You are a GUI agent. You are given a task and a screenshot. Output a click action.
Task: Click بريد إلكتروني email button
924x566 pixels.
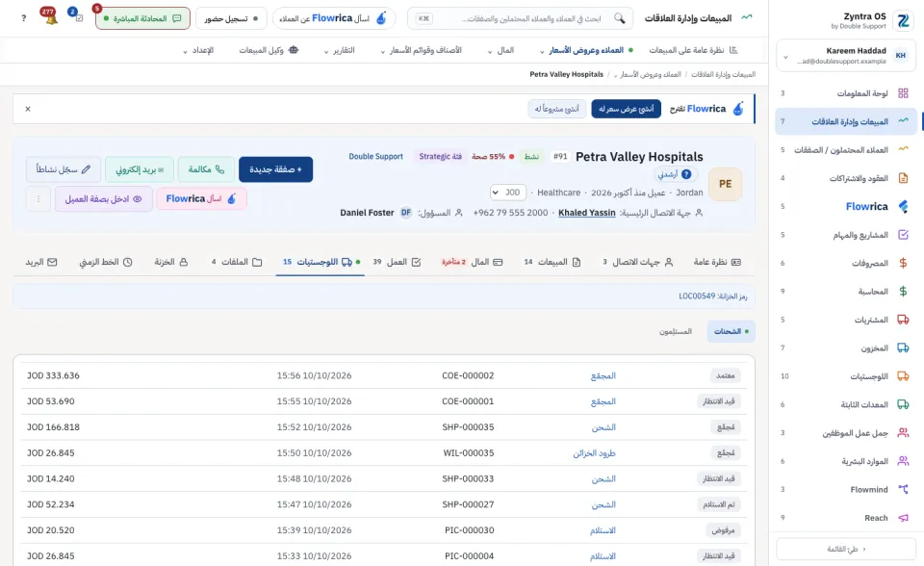(140, 169)
